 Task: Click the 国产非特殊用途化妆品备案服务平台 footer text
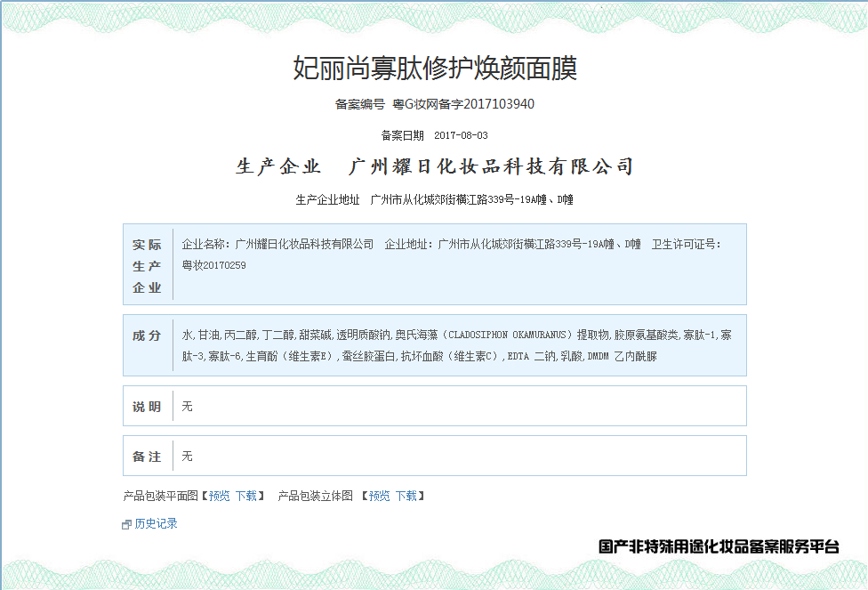point(719,546)
